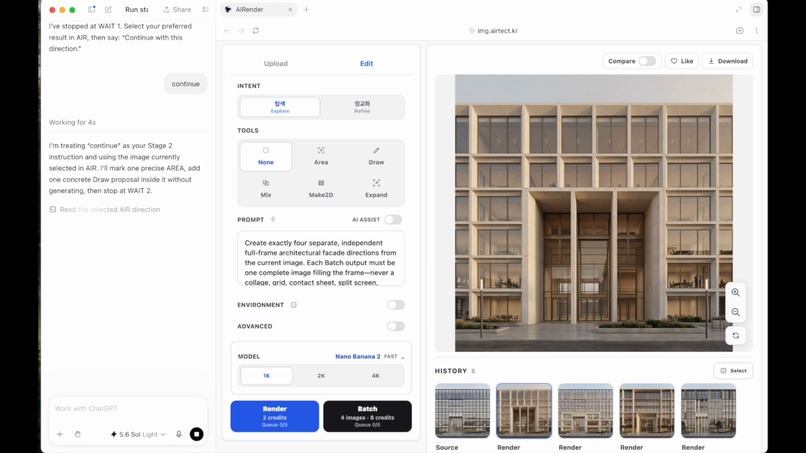Screen dimensions: 806x453
Task: Select the Draw tool
Action: click(376, 156)
